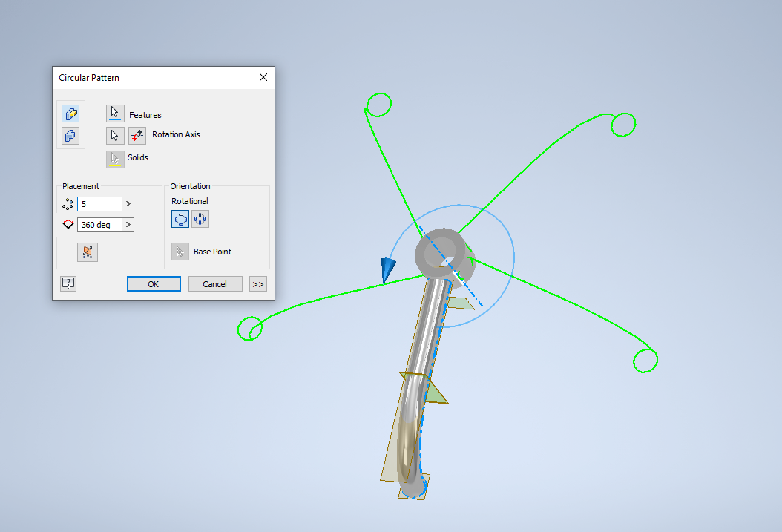This screenshot has height=532, width=782.
Task: Click OK to apply circular pattern
Action: (x=154, y=283)
